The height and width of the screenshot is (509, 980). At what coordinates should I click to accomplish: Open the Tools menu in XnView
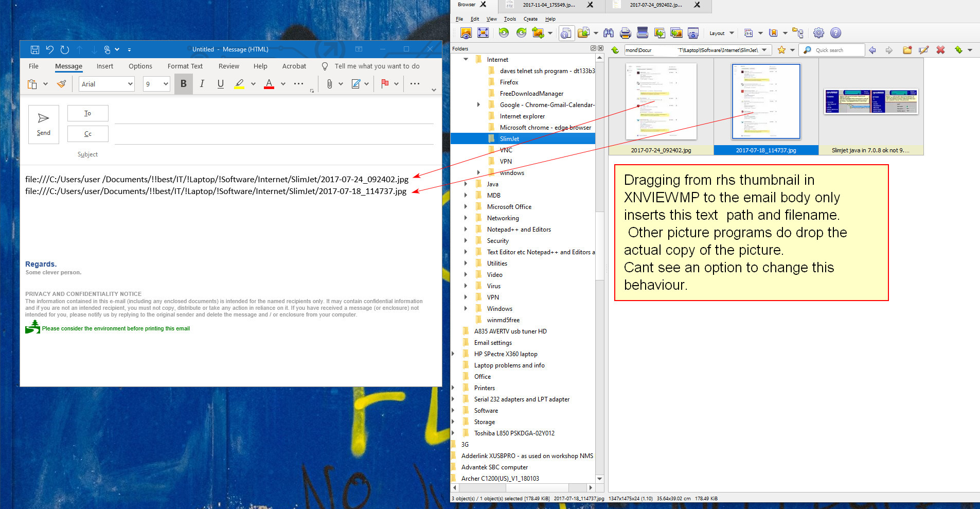click(x=509, y=19)
